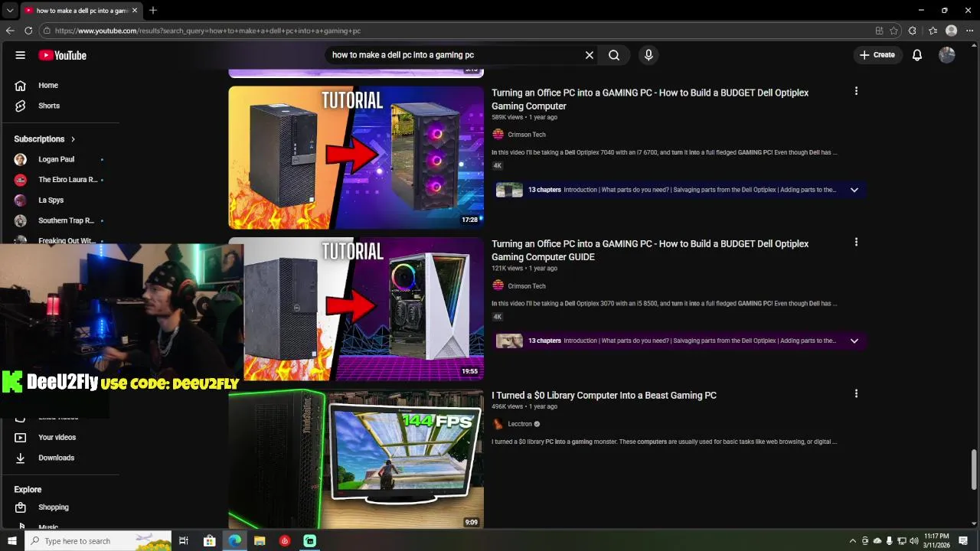Open a new browser tab

153,11
